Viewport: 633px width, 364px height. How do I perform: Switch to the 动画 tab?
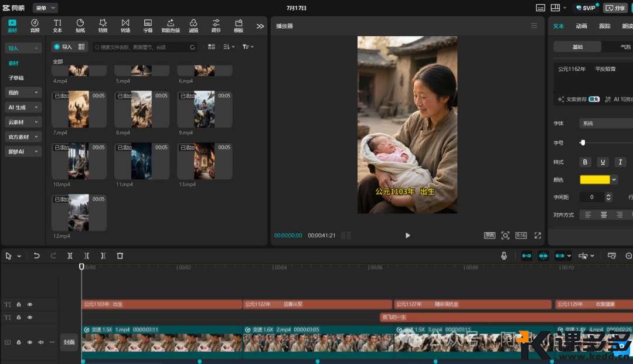581,26
